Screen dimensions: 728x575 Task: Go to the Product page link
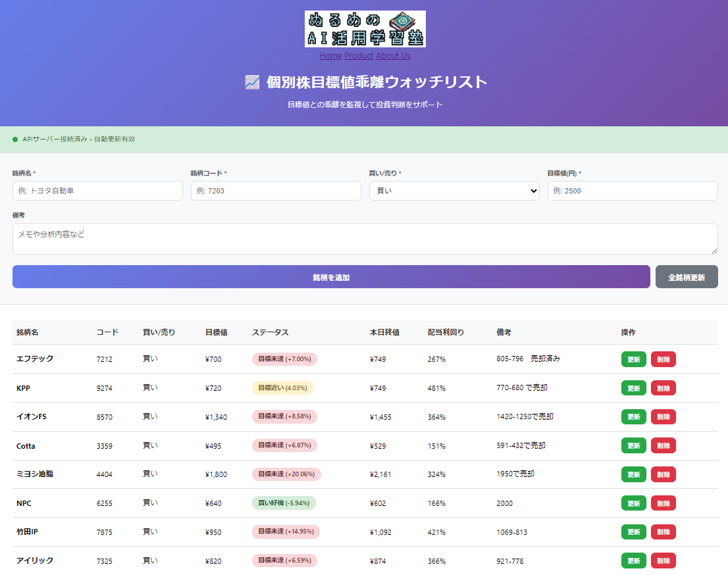point(359,56)
